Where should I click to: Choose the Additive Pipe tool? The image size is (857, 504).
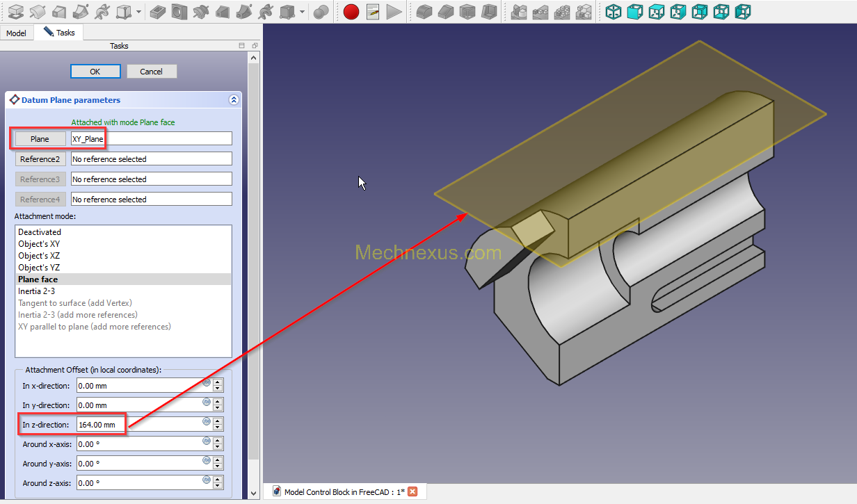tap(81, 11)
